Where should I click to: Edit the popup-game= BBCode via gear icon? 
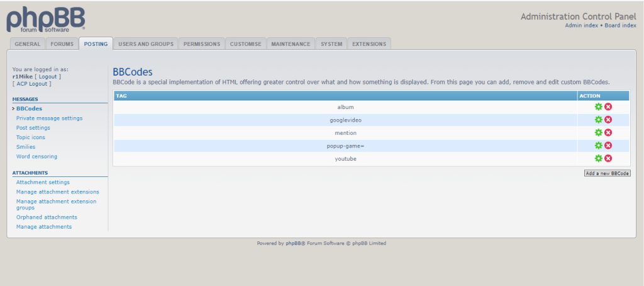point(599,146)
